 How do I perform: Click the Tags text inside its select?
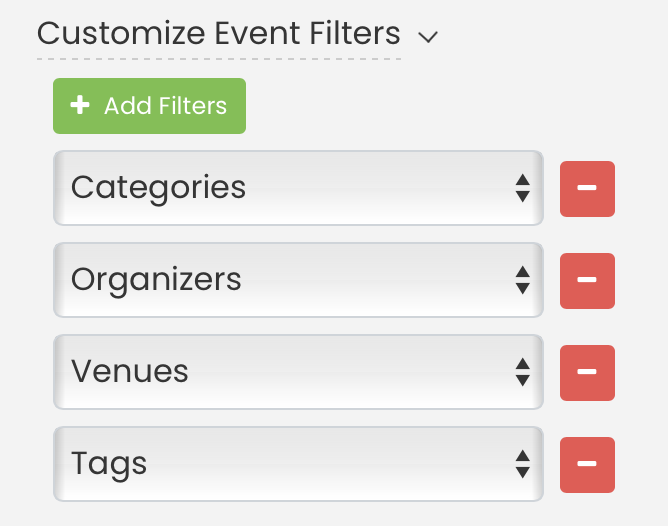(109, 464)
